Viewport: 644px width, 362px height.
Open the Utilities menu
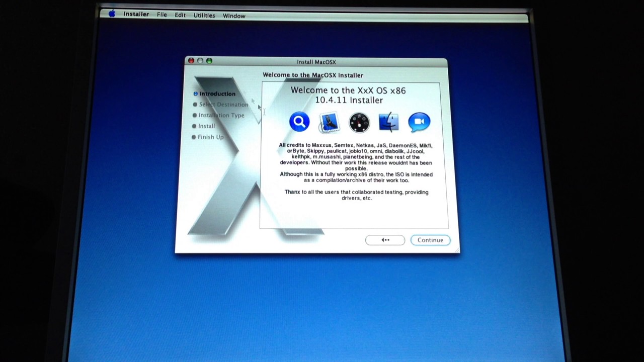[x=204, y=16]
